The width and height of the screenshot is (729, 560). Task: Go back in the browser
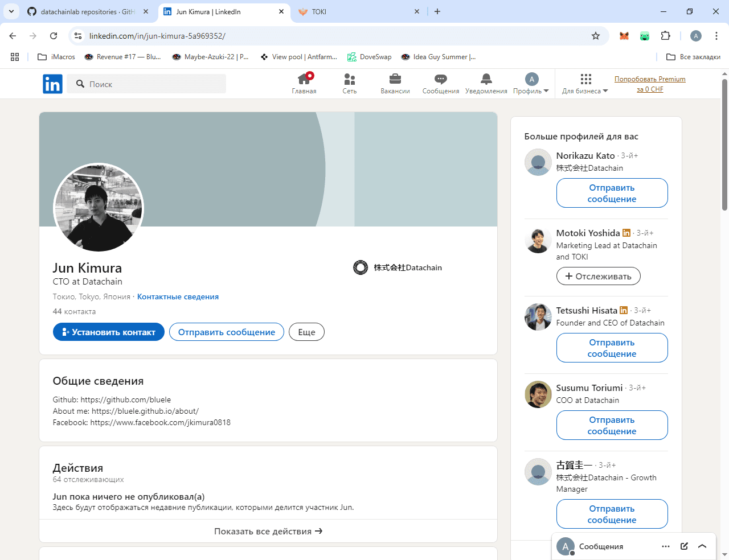(13, 36)
